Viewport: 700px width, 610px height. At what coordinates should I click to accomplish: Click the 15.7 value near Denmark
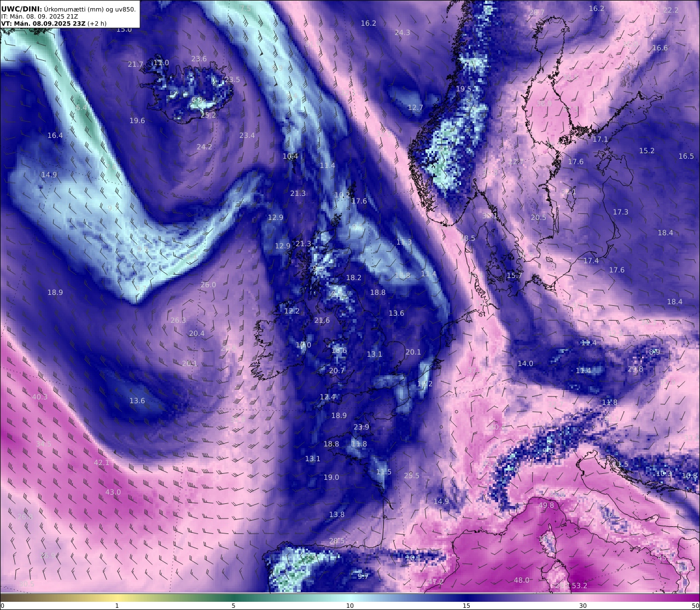(x=515, y=276)
